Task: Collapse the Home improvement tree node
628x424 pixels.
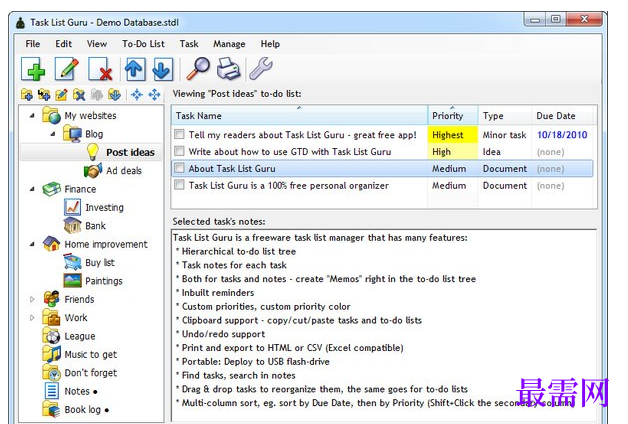Action: coord(32,244)
